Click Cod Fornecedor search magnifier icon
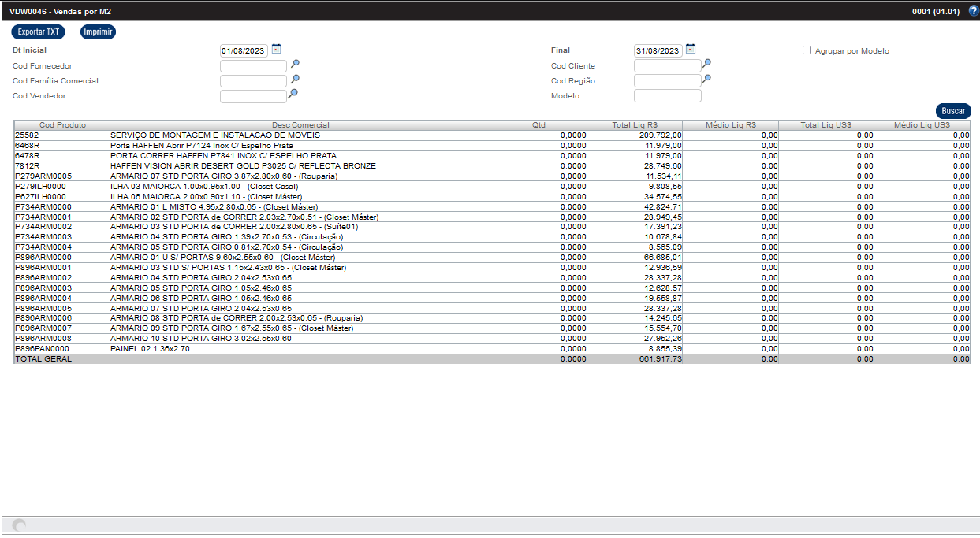Viewport: 980px width, 538px height. click(295, 65)
